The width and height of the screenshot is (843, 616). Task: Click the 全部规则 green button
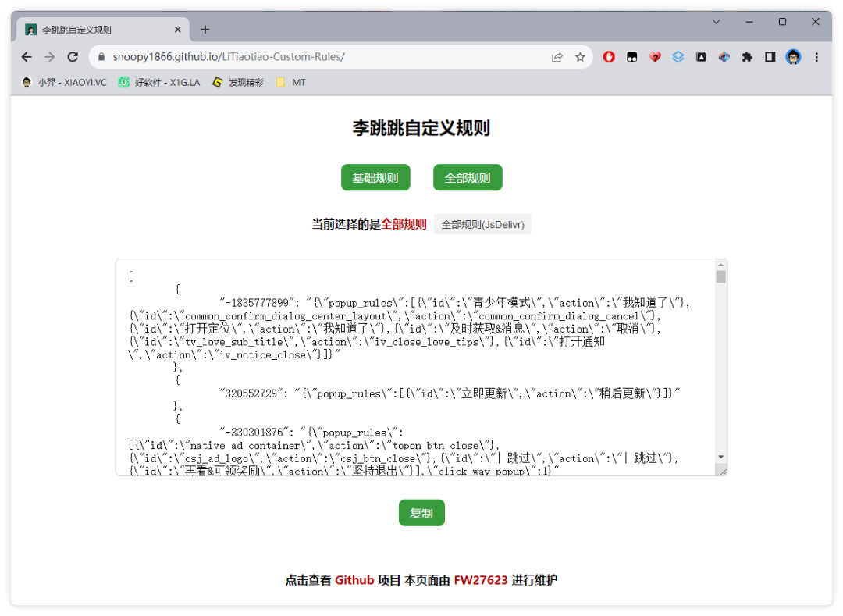[x=468, y=177]
